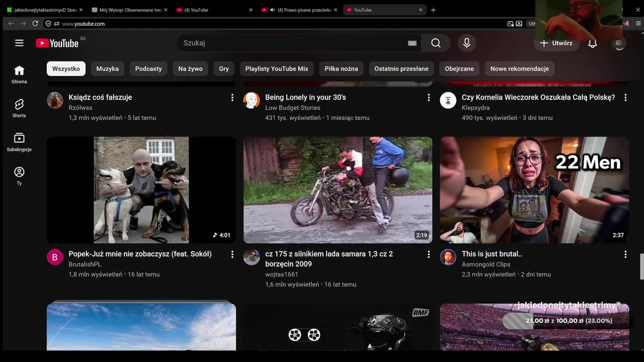Click the search magnifier button
The height and width of the screenshot is (362, 644).
pos(436,43)
